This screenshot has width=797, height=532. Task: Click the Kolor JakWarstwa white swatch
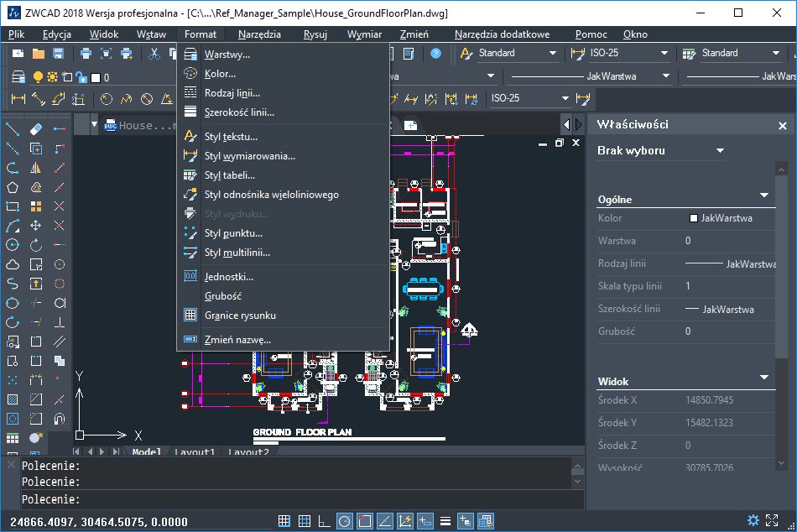pyautogui.click(x=693, y=218)
